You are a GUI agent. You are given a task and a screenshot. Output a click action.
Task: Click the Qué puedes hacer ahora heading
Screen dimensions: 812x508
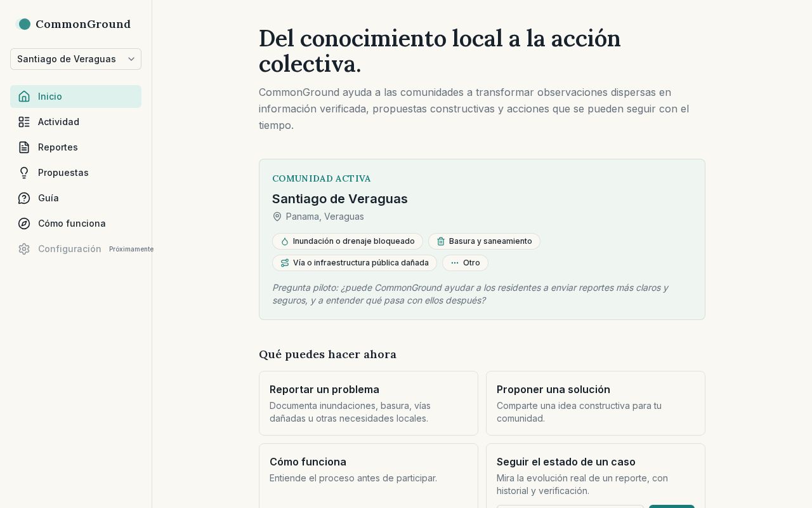(x=327, y=354)
